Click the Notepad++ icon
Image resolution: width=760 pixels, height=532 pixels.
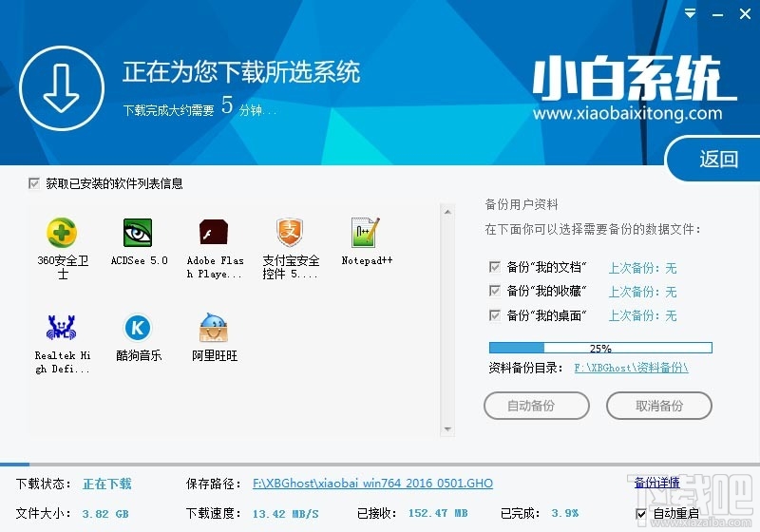[x=366, y=232]
